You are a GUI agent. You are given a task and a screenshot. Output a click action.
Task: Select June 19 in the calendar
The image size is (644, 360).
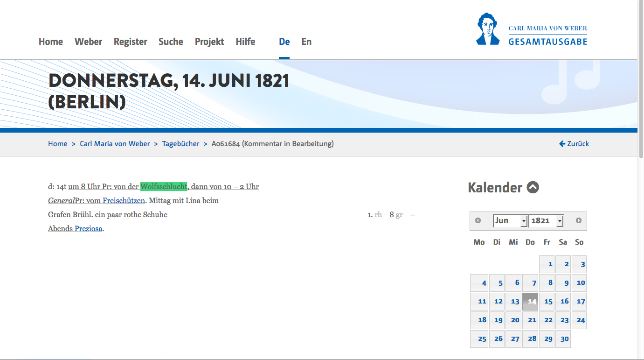497,320
